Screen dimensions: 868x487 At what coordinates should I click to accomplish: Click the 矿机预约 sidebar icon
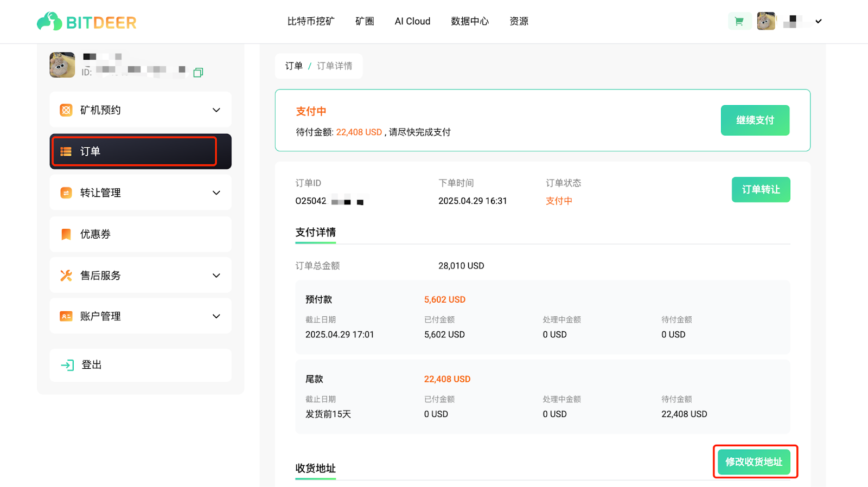pyautogui.click(x=66, y=110)
